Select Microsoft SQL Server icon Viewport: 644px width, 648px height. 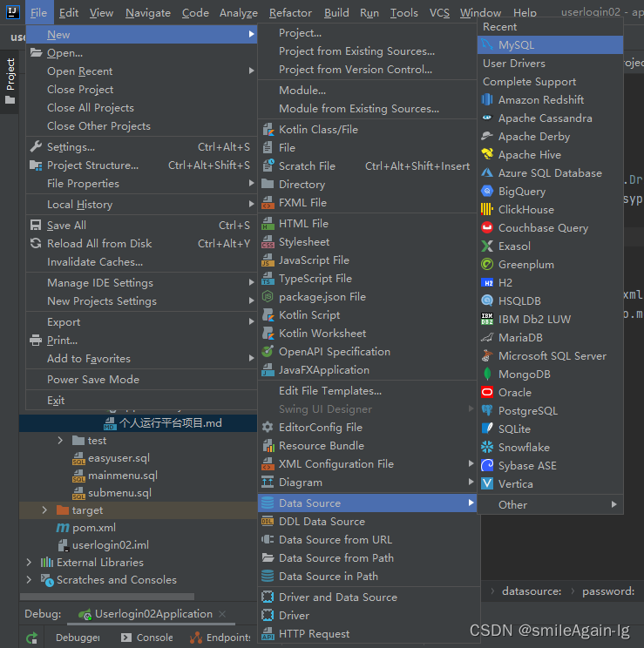[487, 355]
